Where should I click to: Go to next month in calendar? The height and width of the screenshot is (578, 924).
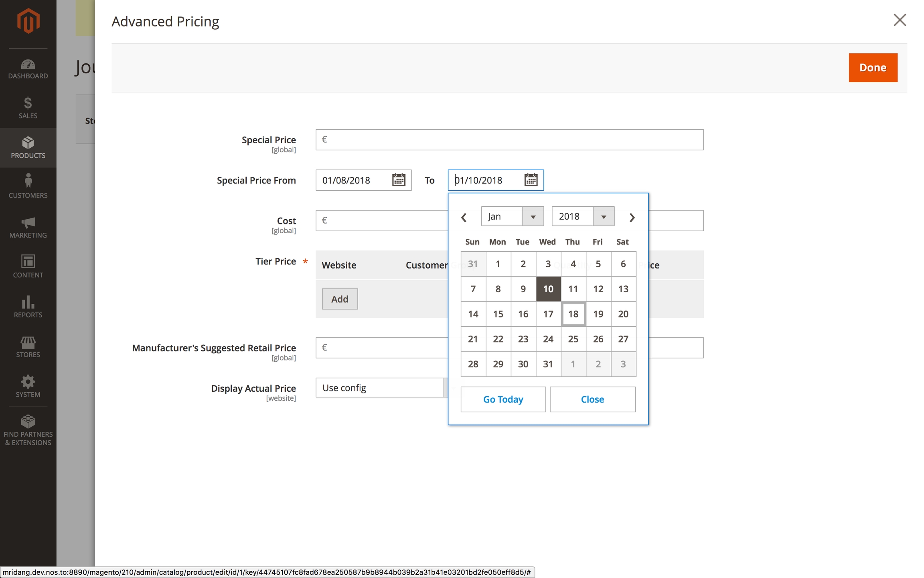(632, 218)
